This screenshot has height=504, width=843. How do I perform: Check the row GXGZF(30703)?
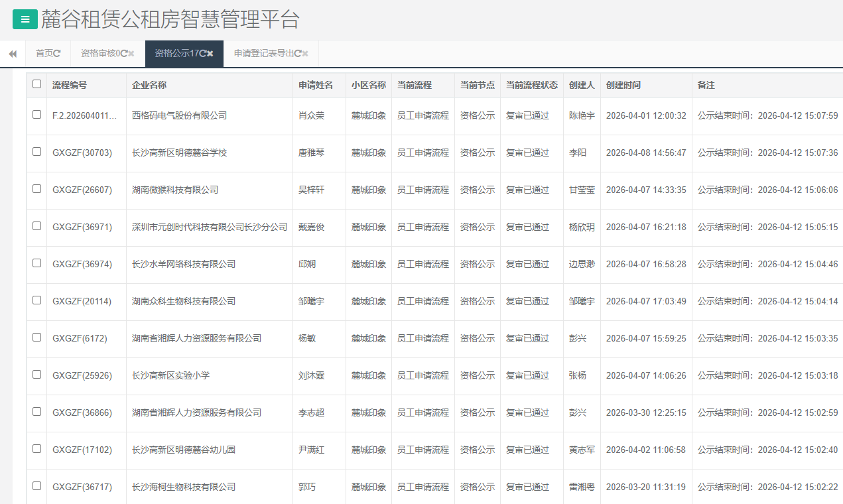(x=36, y=152)
